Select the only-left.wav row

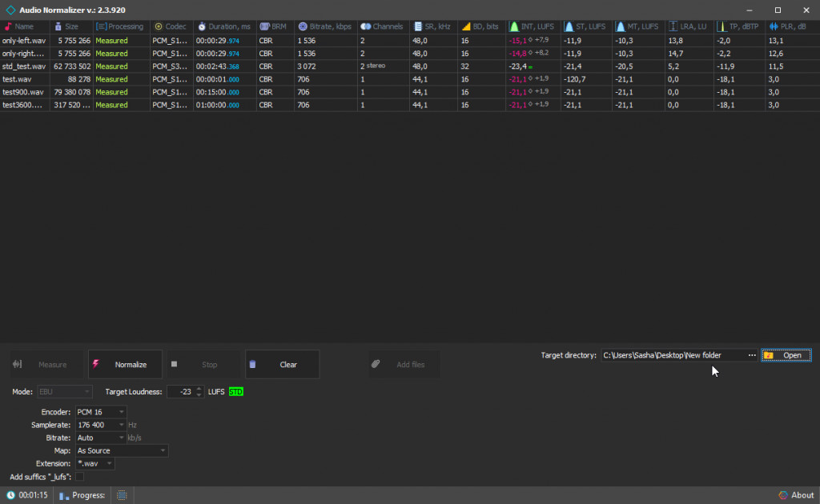(410, 40)
